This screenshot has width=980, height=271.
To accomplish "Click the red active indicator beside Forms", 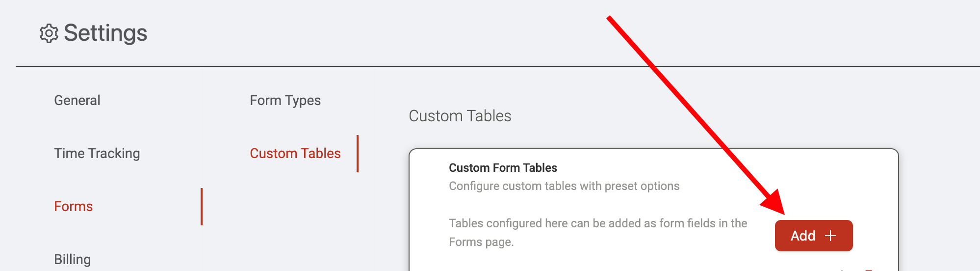I will (202, 207).
